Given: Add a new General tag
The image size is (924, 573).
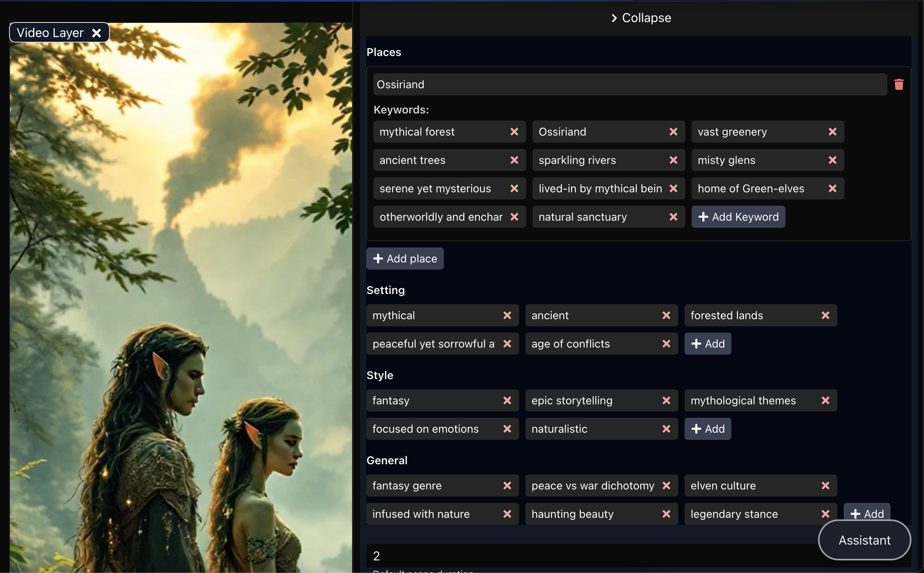Looking at the screenshot, I should [866, 512].
